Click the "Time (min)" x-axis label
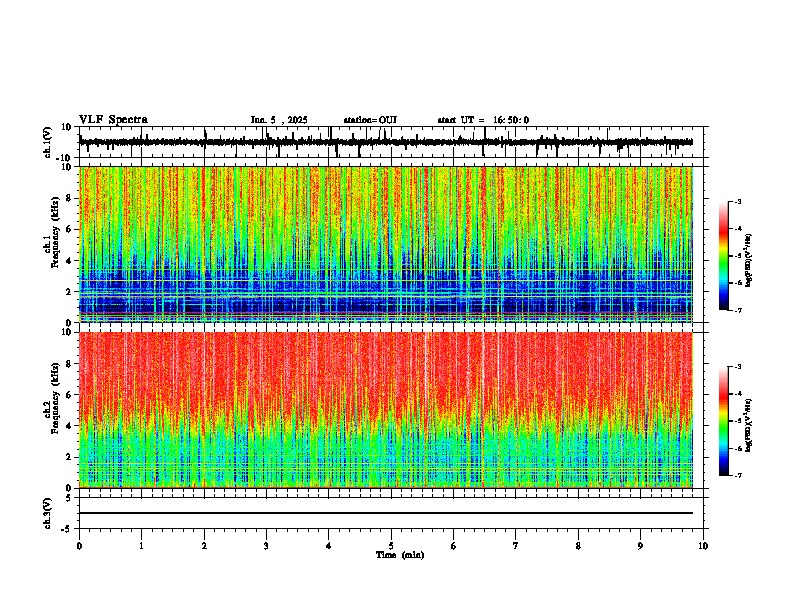The width and height of the screenshot is (792, 612). [400, 555]
